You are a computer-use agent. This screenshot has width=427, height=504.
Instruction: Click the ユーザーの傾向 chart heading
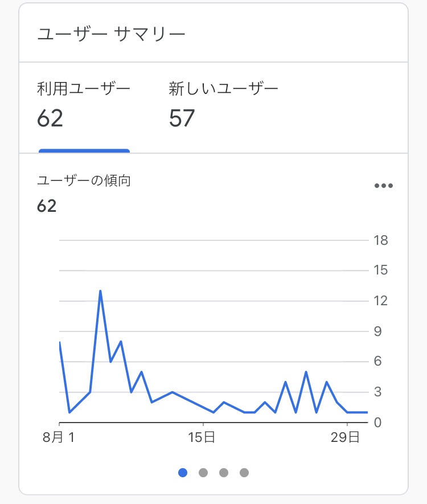coord(84,181)
